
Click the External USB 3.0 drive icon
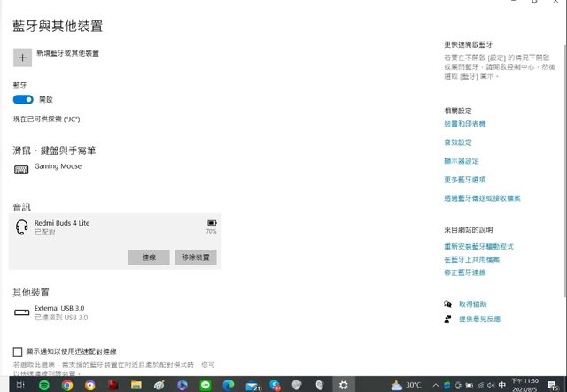click(x=21, y=312)
